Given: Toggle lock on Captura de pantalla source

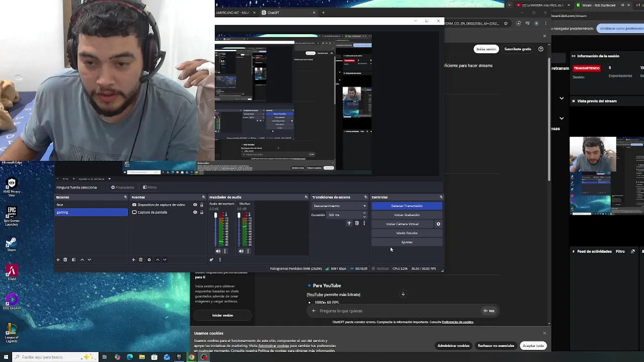Looking at the screenshot, I should (x=202, y=212).
